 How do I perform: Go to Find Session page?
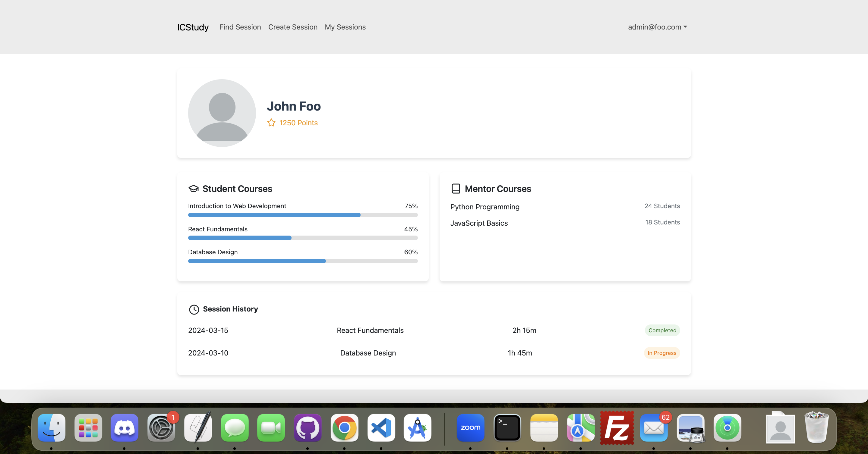[240, 27]
